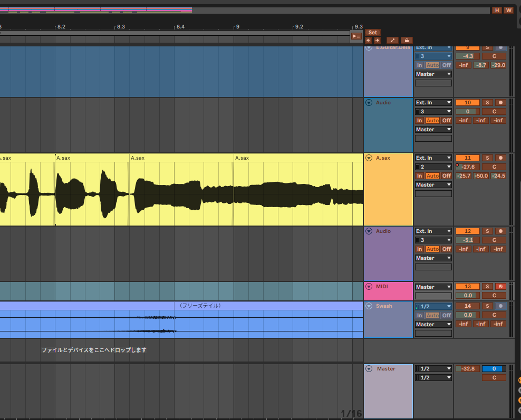Jump to the next locator arrow
521x420 pixels.
pos(377,40)
